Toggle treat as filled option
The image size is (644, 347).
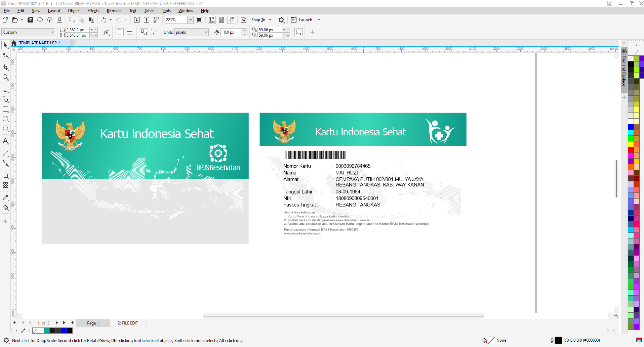(298, 32)
